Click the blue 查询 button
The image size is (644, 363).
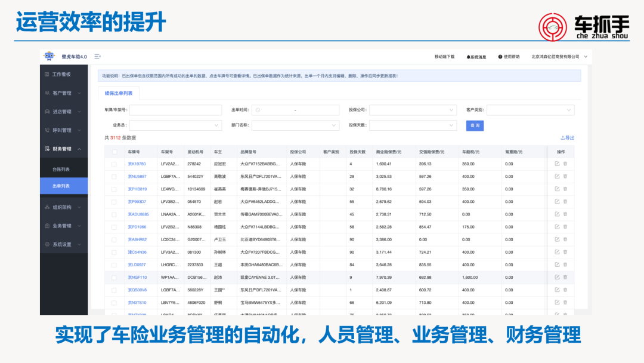coord(475,125)
